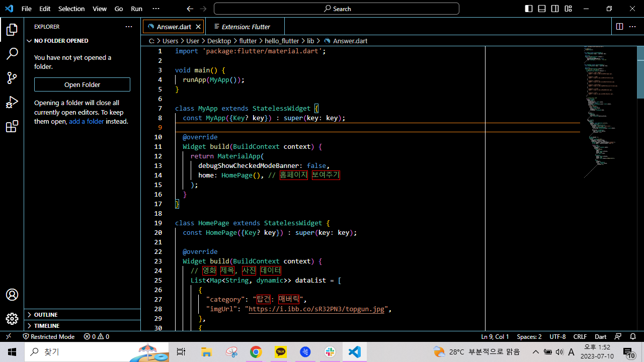The image size is (644, 362).
Task: Open the taskbar clock and date
Action: tap(597, 352)
